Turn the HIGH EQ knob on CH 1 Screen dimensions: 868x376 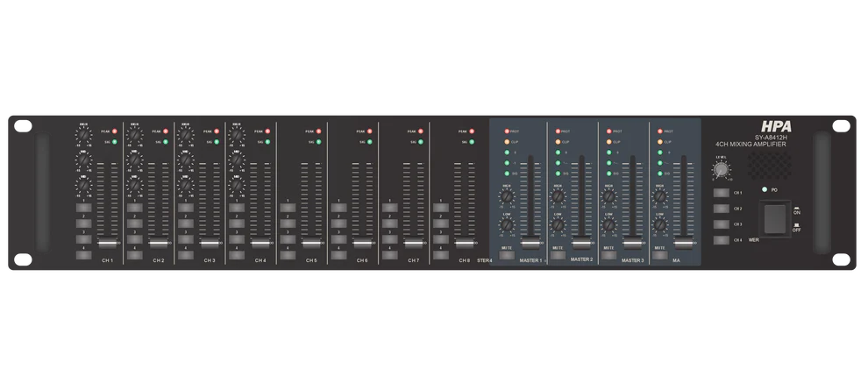(x=82, y=135)
